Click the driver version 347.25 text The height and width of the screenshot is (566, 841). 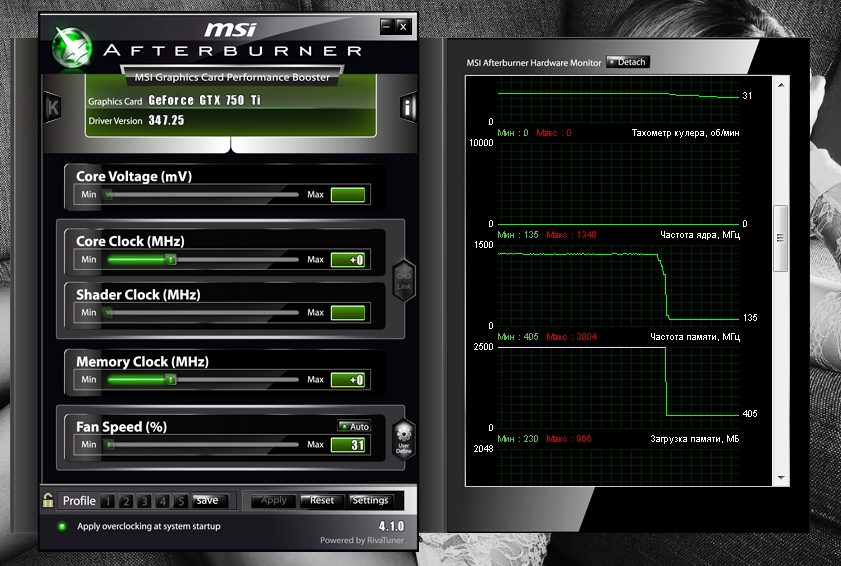pyautogui.click(x=166, y=121)
